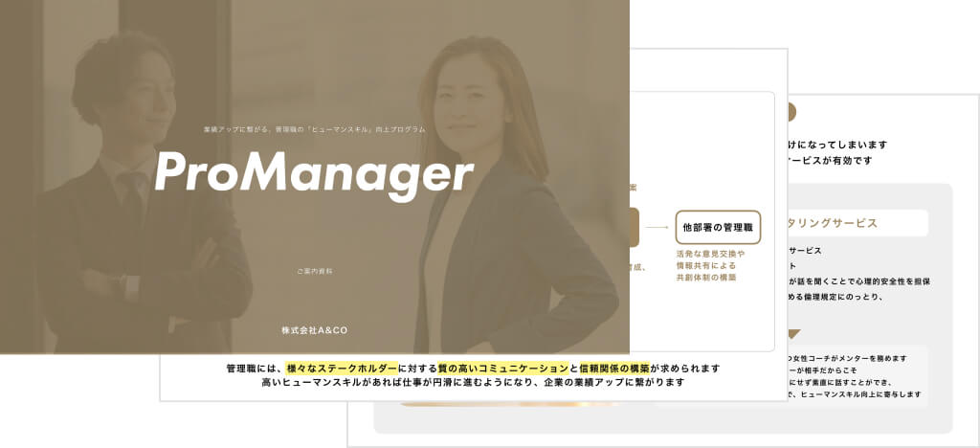Select the 他部署の管理職 rounded box
Screen dimensions: 980x448
coord(717,228)
